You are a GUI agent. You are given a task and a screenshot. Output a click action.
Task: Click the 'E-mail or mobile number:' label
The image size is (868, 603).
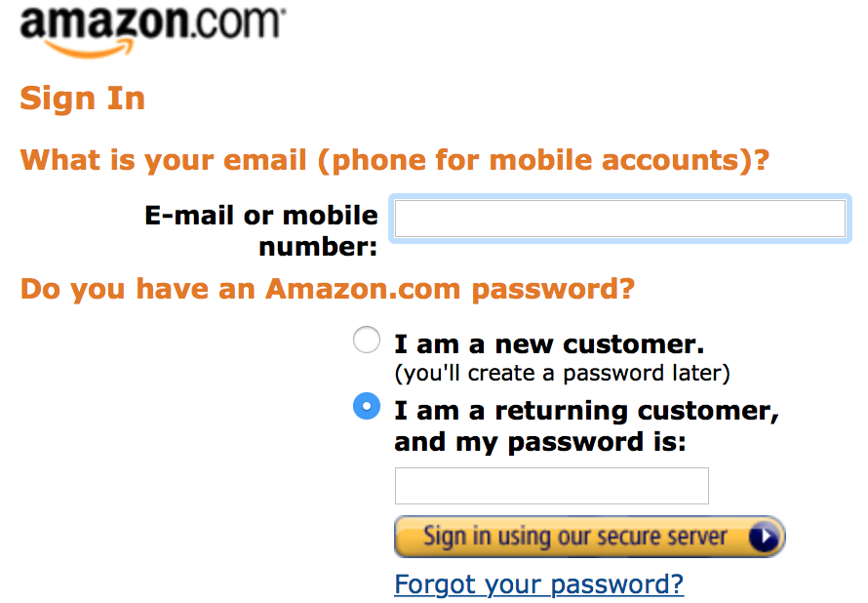(x=260, y=230)
